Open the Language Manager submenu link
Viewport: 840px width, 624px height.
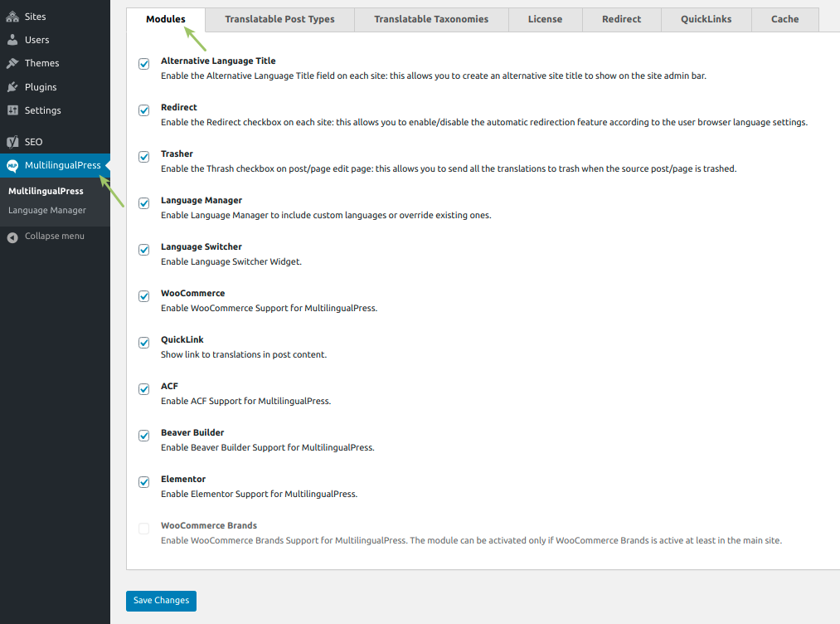coord(47,210)
